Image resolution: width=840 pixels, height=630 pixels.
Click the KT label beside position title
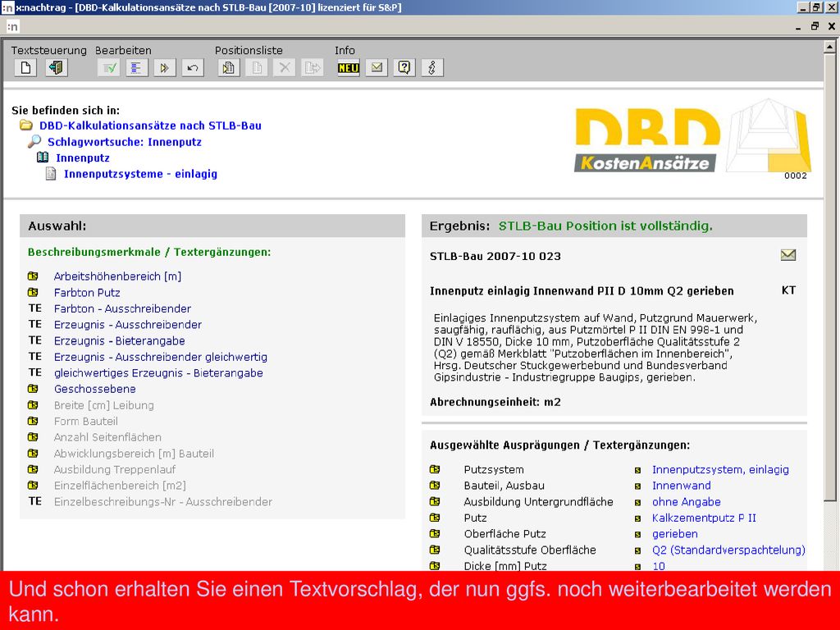pyautogui.click(x=788, y=290)
